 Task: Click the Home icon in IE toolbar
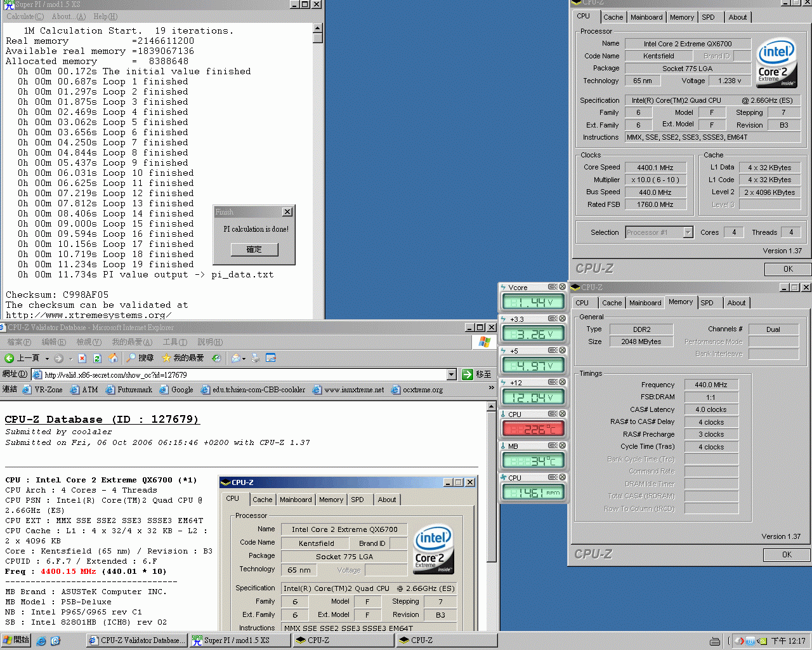point(113,358)
